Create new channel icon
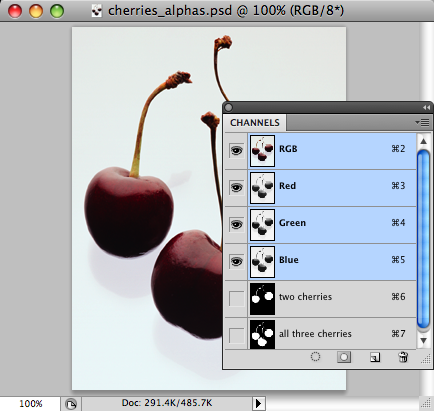434x411 pixels. 375,357
